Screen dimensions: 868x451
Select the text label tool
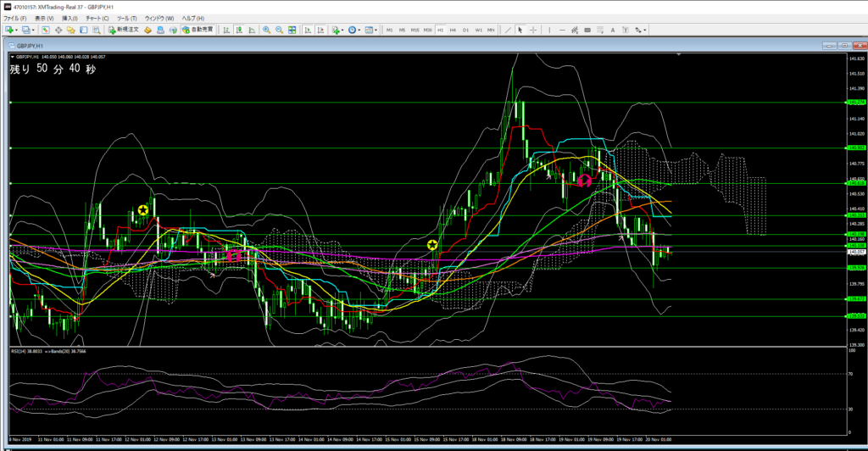point(626,30)
